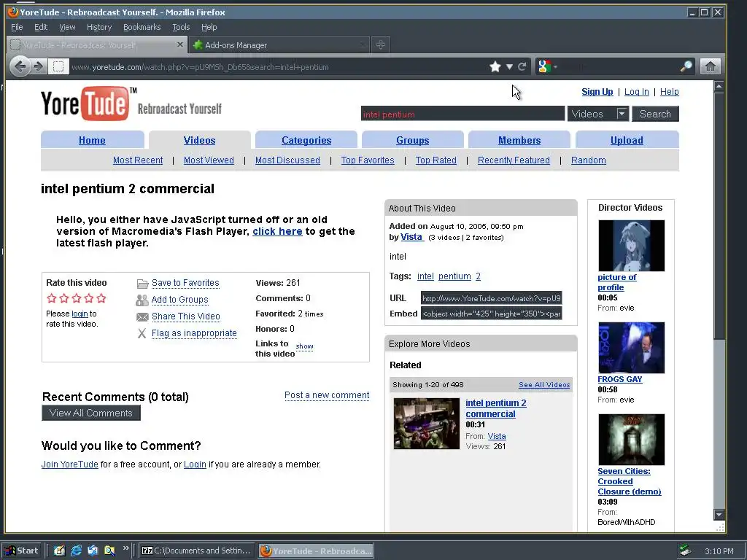The height and width of the screenshot is (560, 747).
Task: Switch to the Add-ons Manager tab
Action: [x=279, y=44]
